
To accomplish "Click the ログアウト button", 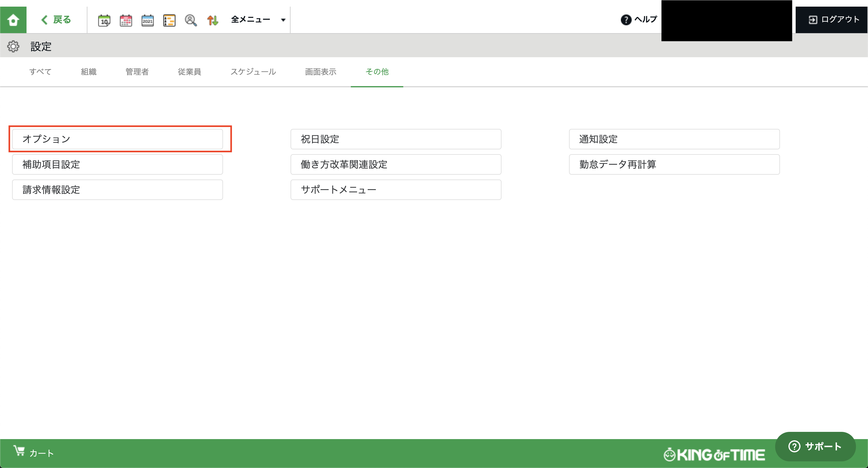I will pos(834,20).
